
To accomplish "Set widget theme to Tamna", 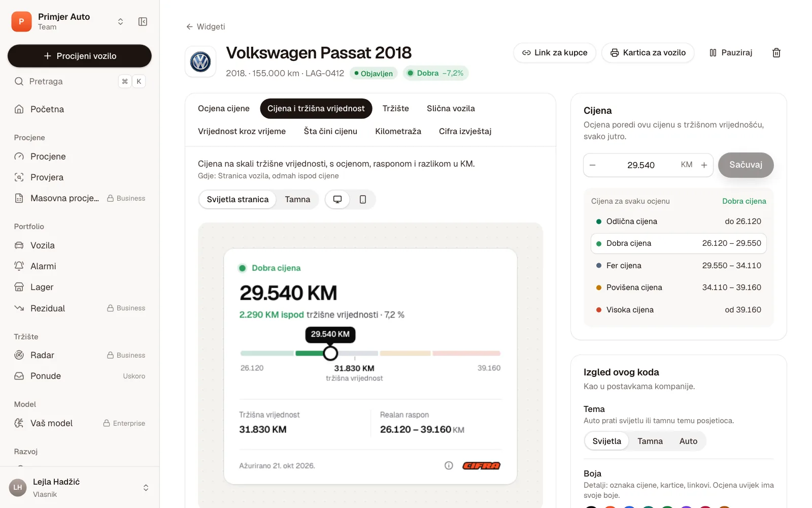I will 650,441.
